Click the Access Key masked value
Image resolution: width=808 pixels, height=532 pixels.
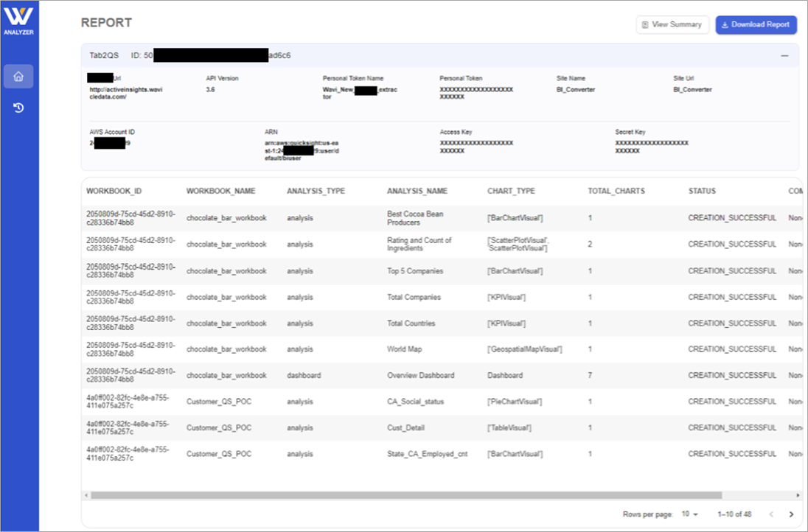[476, 147]
